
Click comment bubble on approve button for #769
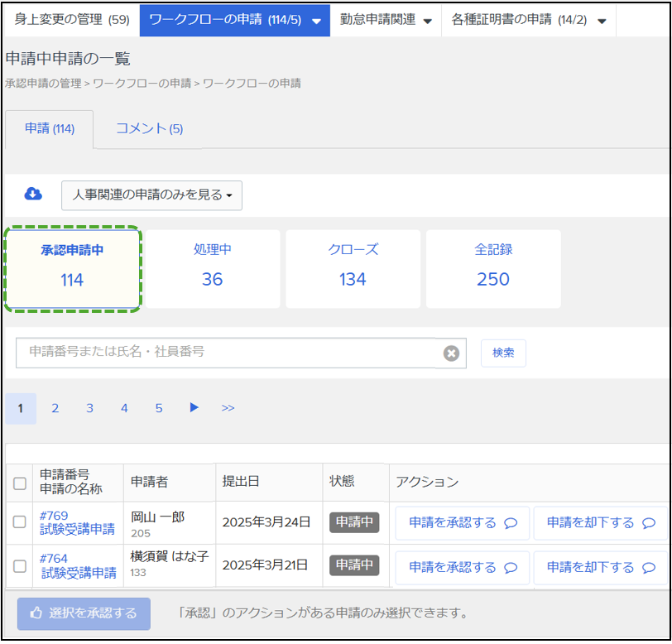(511, 523)
